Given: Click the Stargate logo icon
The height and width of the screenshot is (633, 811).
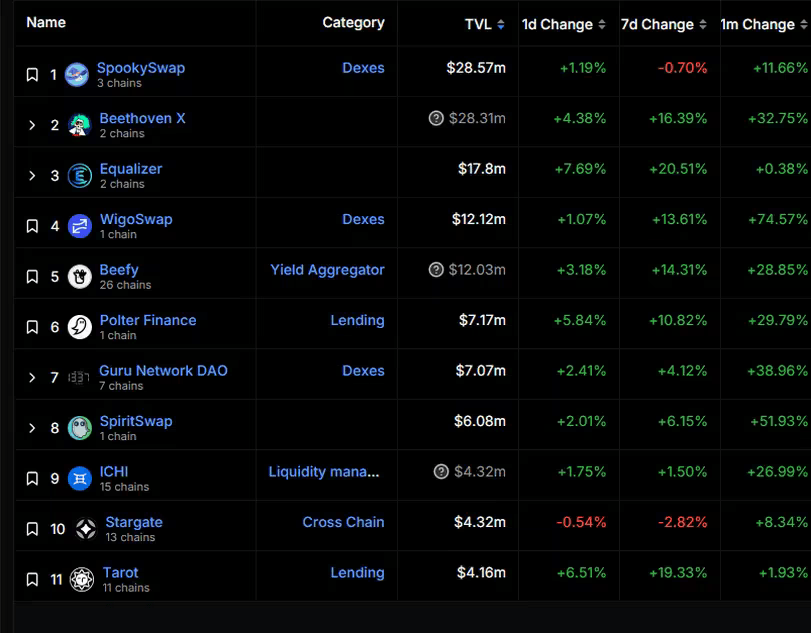Looking at the screenshot, I should (x=86, y=529).
